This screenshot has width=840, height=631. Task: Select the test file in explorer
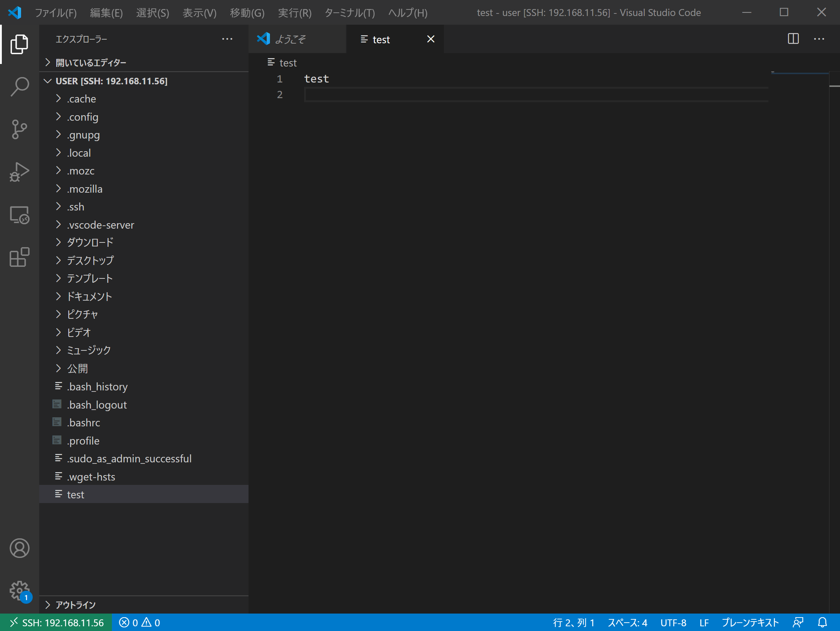144,495
